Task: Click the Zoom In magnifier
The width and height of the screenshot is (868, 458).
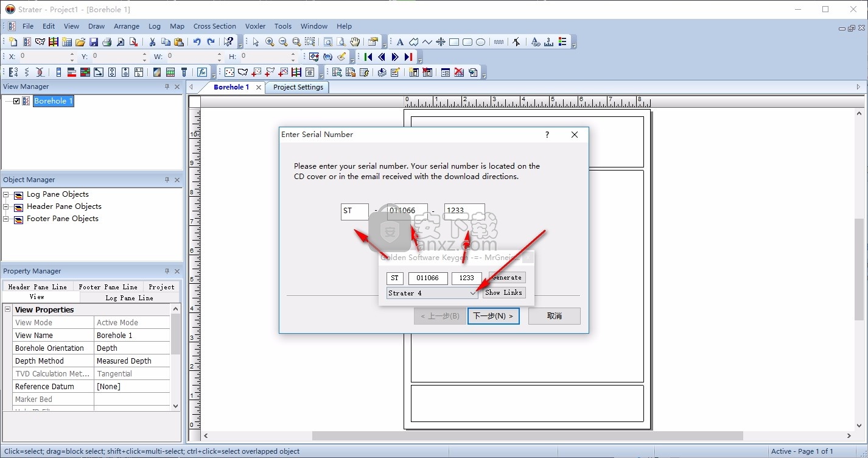Action: (x=270, y=42)
